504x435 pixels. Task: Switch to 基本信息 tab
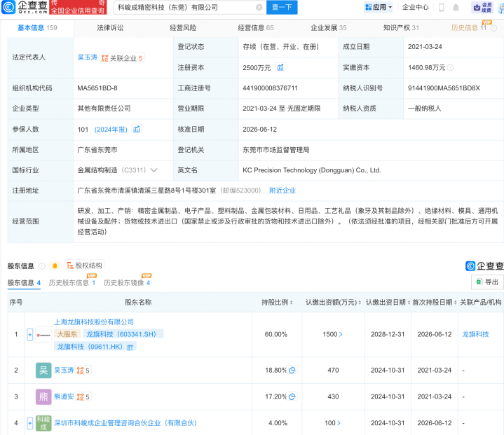[37, 28]
